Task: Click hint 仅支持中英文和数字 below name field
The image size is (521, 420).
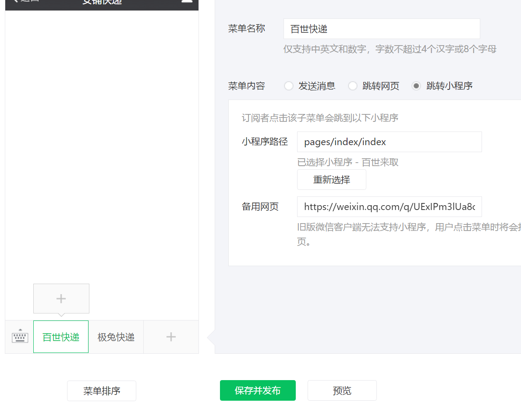Action: 390,49
